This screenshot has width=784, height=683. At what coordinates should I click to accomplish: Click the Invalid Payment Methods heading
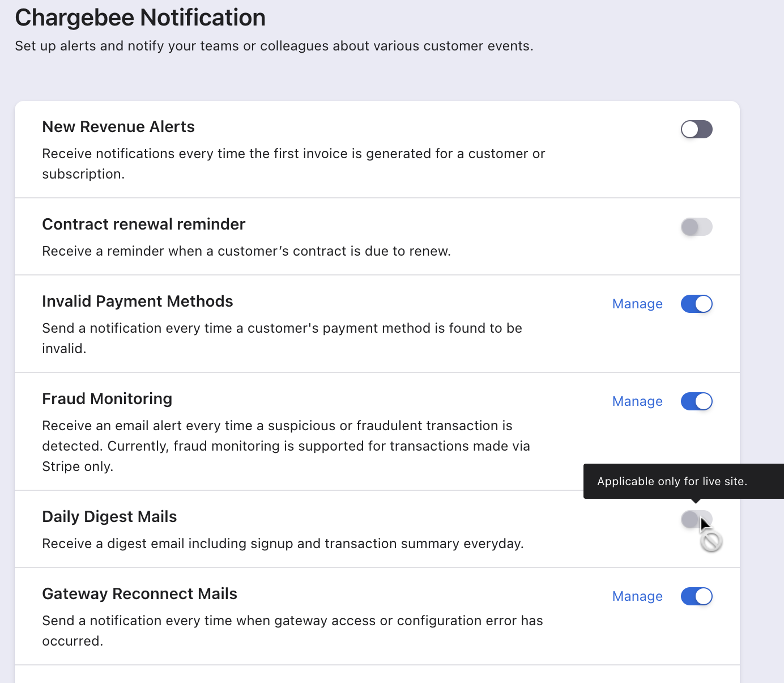click(138, 302)
